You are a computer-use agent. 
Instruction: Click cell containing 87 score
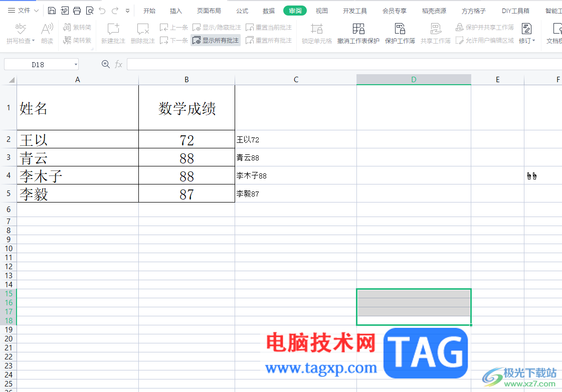(186, 193)
